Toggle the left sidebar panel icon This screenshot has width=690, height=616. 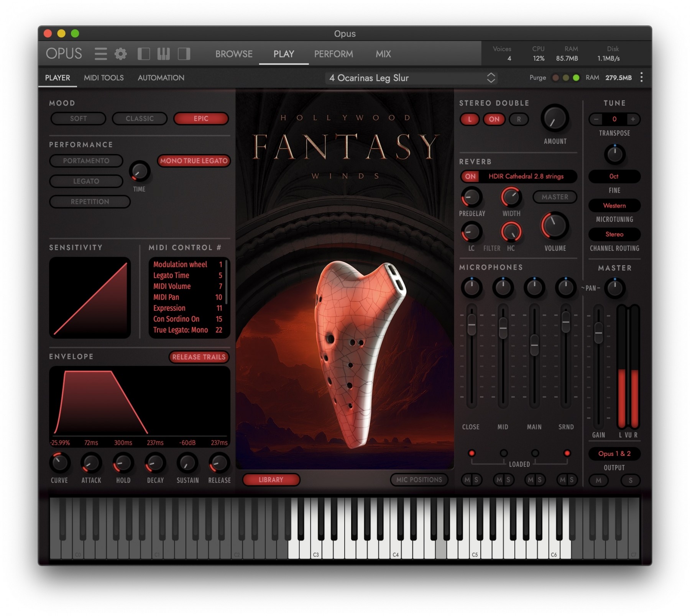tap(144, 54)
